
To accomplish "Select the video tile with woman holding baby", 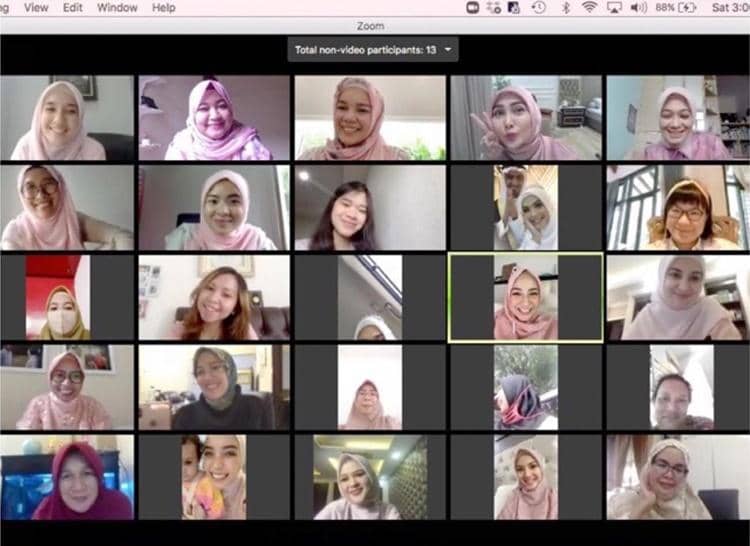I will pos(214,476).
